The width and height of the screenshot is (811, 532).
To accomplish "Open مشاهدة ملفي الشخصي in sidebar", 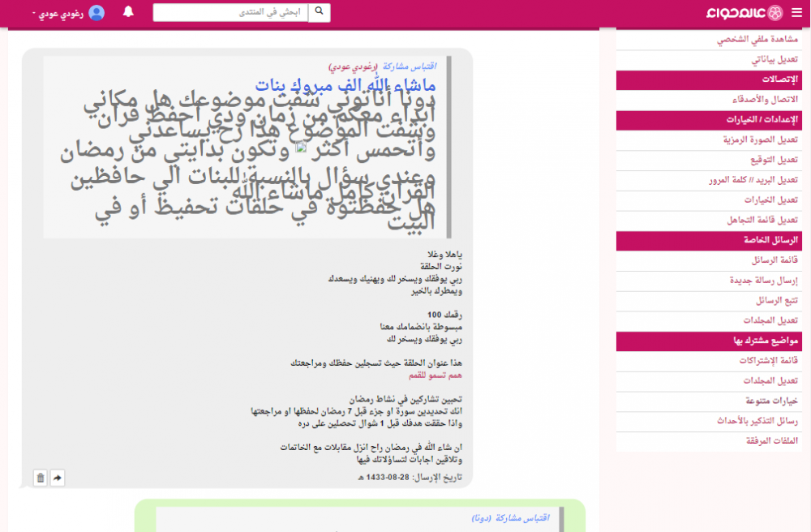I will tap(752, 40).
